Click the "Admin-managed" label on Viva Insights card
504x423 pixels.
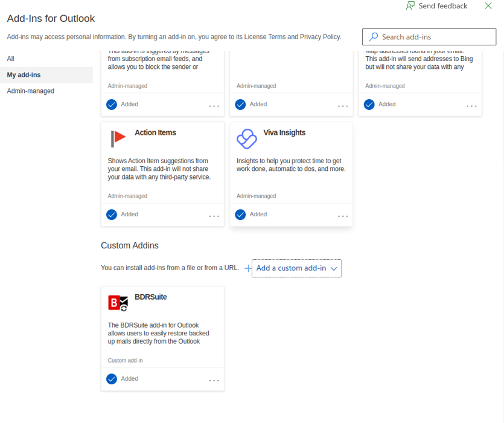point(256,196)
